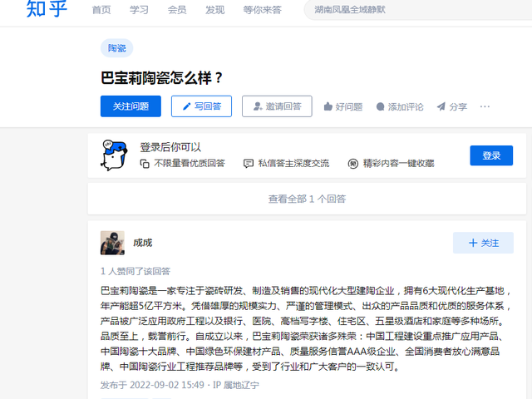Click the 关注问题 button

(x=131, y=106)
